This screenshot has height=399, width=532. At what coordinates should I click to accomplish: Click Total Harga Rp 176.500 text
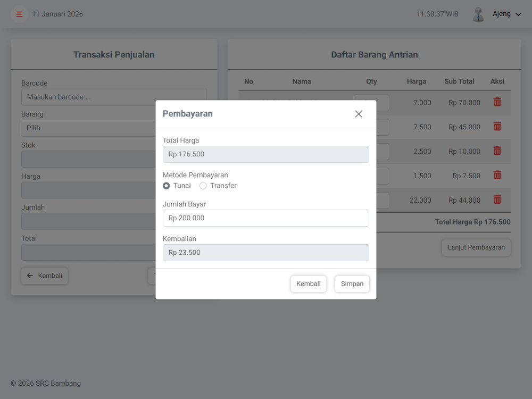point(473,222)
